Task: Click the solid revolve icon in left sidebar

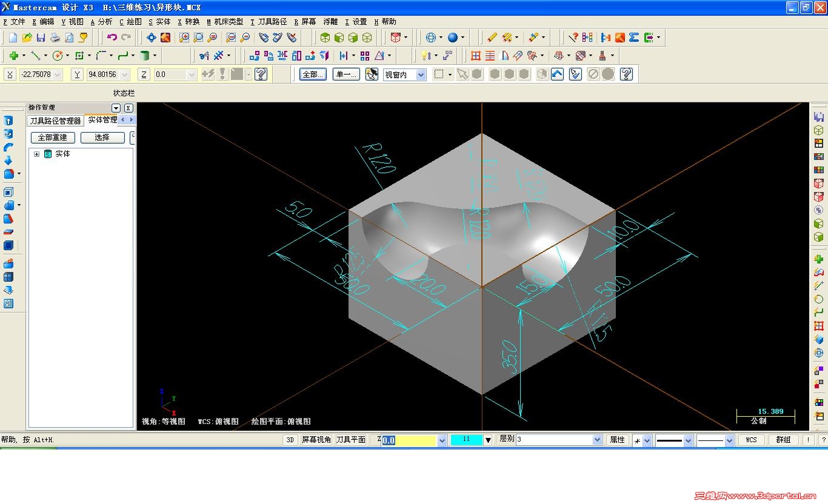Action: coord(8,134)
